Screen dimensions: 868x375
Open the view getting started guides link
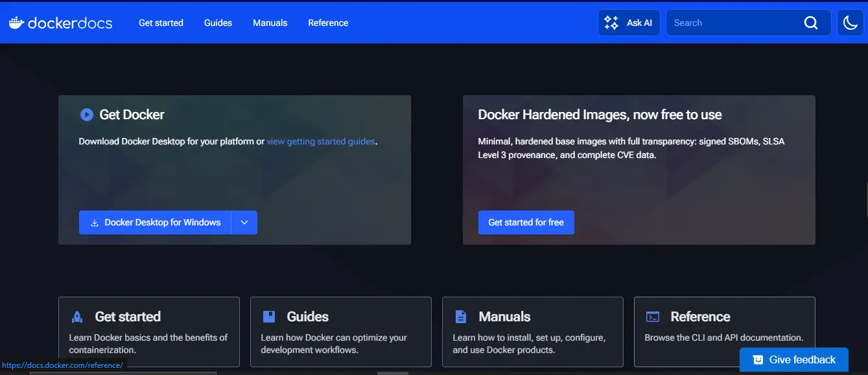click(x=320, y=141)
